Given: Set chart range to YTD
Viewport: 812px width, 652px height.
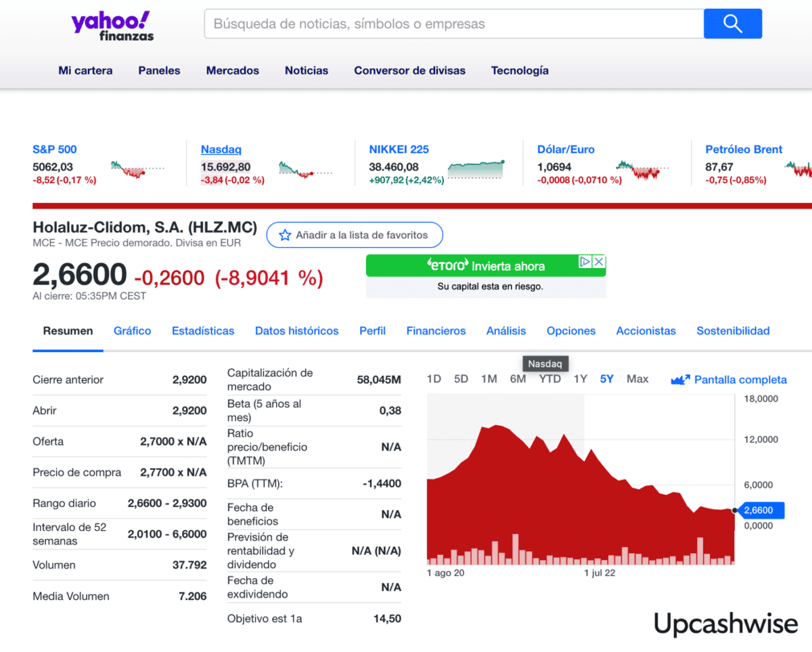Looking at the screenshot, I should click(550, 379).
